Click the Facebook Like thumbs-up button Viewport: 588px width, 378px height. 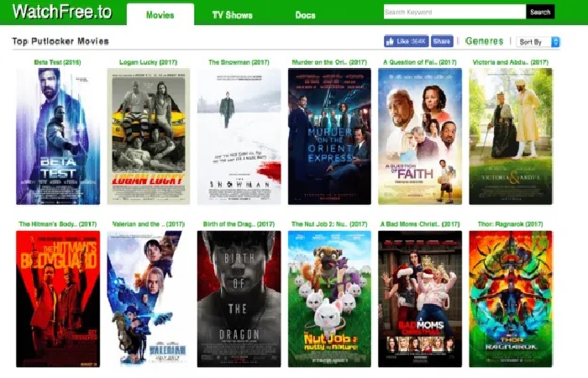coord(406,41)
